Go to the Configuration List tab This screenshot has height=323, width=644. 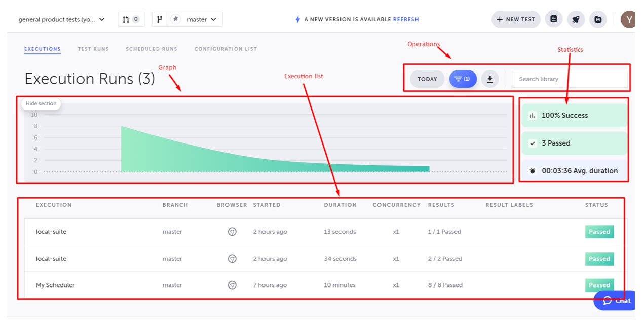pos(225,49)
